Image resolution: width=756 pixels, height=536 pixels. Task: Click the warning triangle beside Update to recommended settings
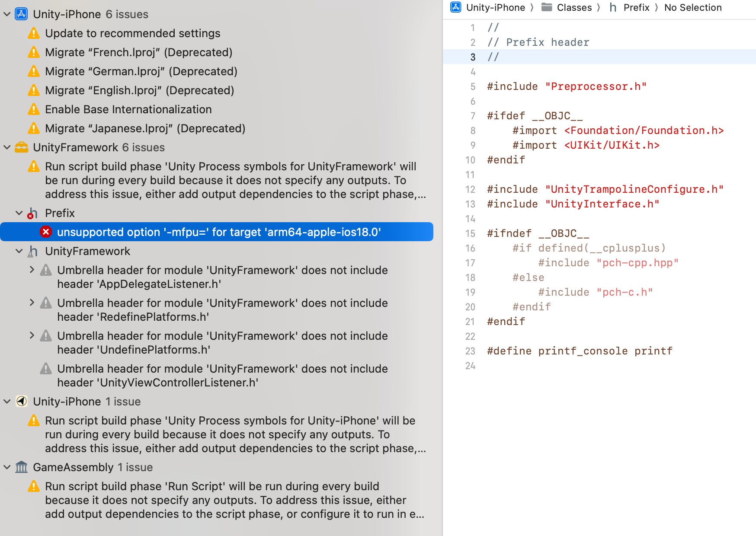(33, 33)
